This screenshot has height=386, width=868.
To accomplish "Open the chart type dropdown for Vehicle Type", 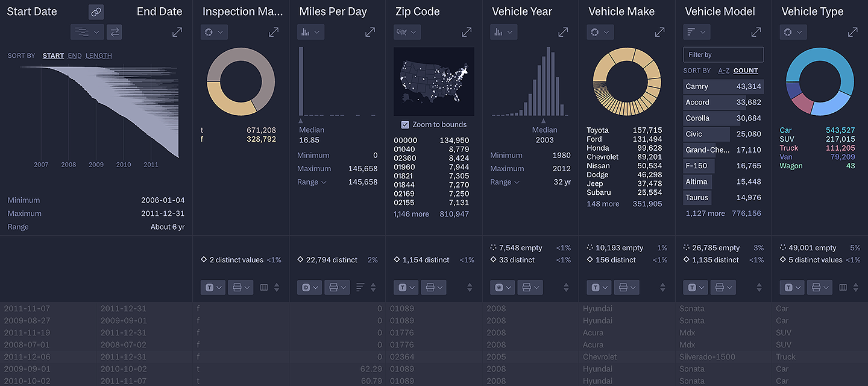I will coord(793,31).
